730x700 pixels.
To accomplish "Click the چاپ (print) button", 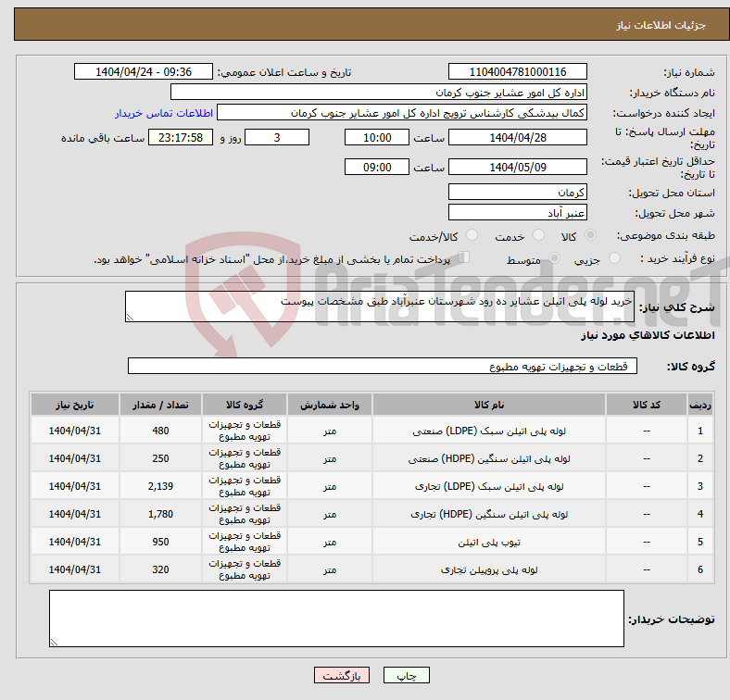I will point(406,675).
